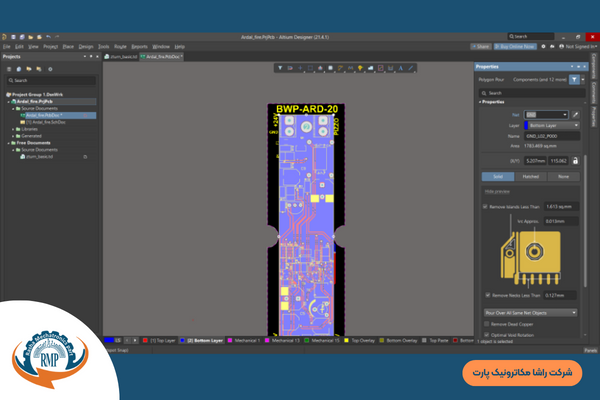Click the net picker icon beside Net field

(576, 115)
